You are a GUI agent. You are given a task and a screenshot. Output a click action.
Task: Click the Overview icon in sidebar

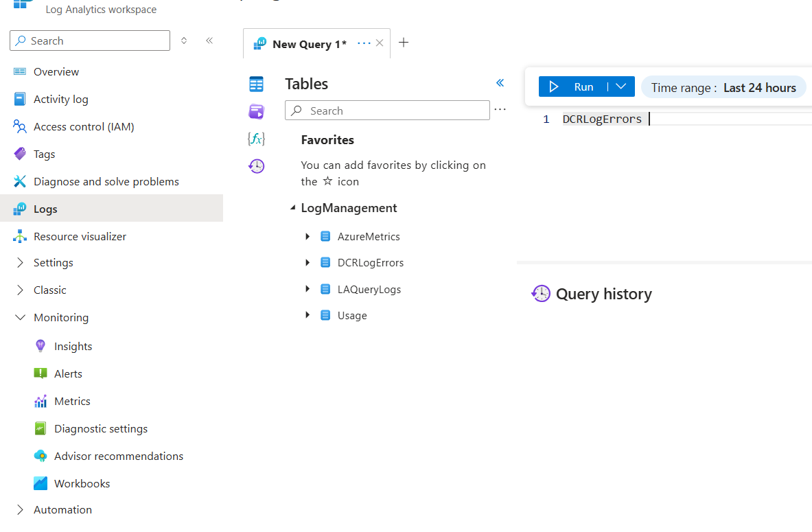pyautogui.click(x=20, y=71)
